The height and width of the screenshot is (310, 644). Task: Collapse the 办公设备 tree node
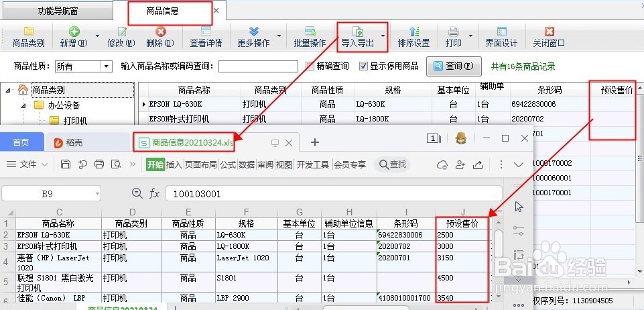[24, 105]
